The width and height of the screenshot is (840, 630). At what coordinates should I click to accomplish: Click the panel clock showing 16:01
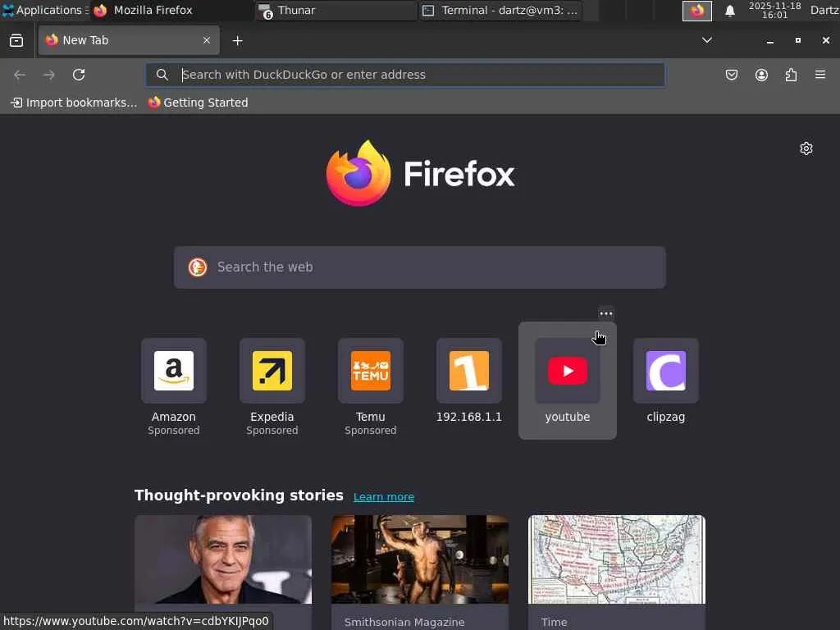click(x=774, y=10)
